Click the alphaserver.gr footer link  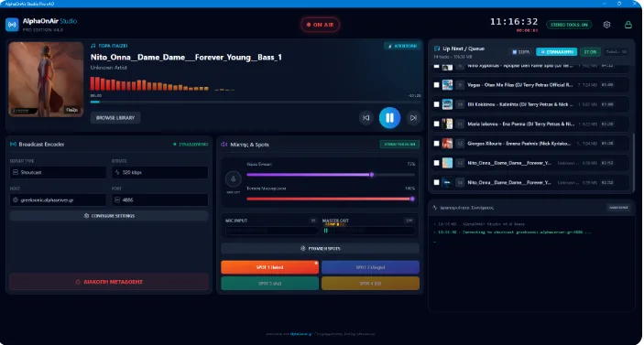[x=301, y=334]
